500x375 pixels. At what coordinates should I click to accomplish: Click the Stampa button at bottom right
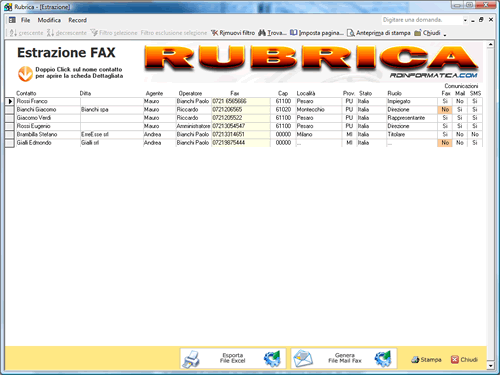click(x=426, y=360)
